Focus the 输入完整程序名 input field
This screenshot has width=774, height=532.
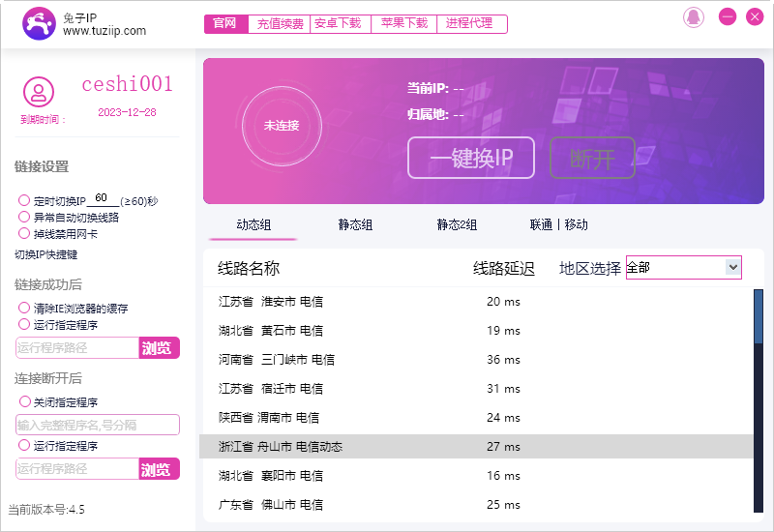click(98, 425)
